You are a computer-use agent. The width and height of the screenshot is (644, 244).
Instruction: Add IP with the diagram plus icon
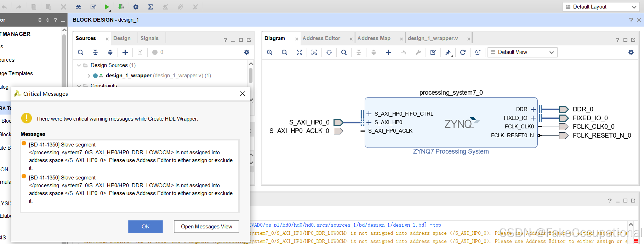pyautogui.click(x=388, y=52)
